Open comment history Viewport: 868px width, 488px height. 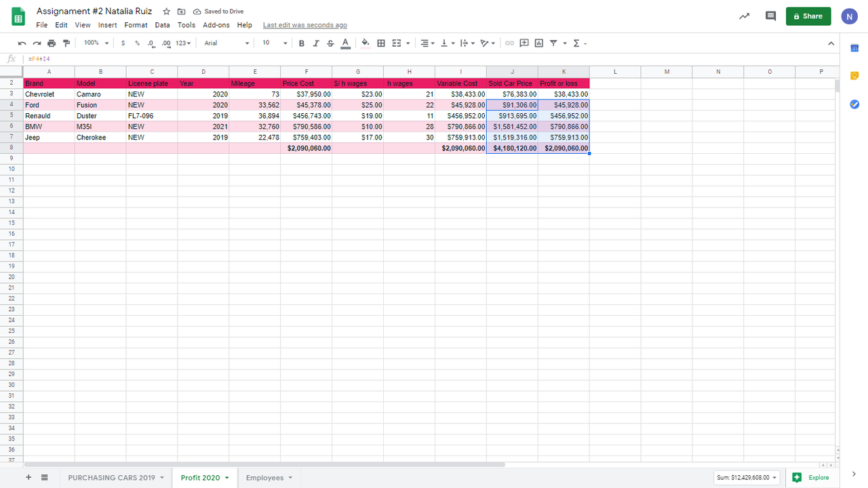coord(770,16)
